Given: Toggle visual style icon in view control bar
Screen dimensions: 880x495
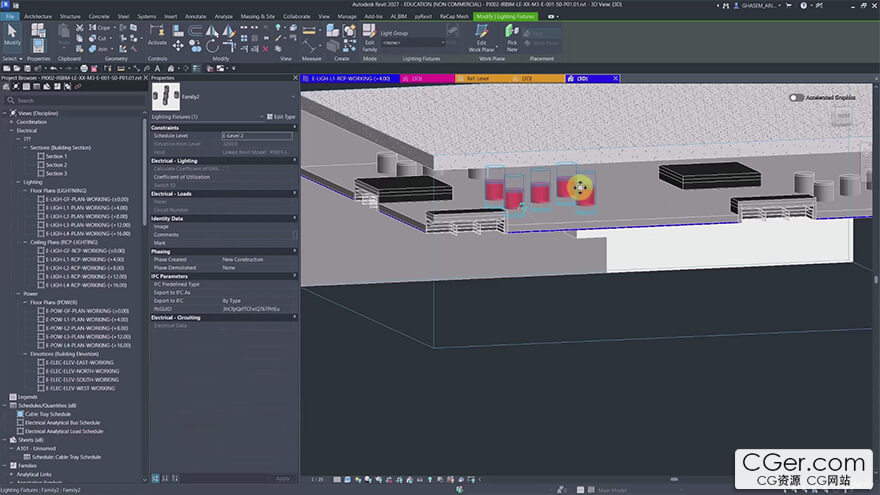Looking at the screenshot, I should pyautogui.click(x=347, y=479).
